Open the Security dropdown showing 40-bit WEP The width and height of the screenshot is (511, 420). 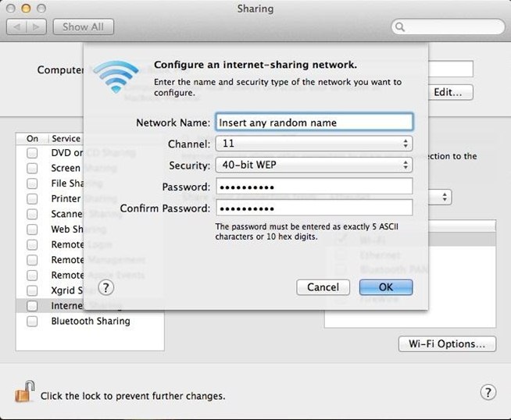314,165
